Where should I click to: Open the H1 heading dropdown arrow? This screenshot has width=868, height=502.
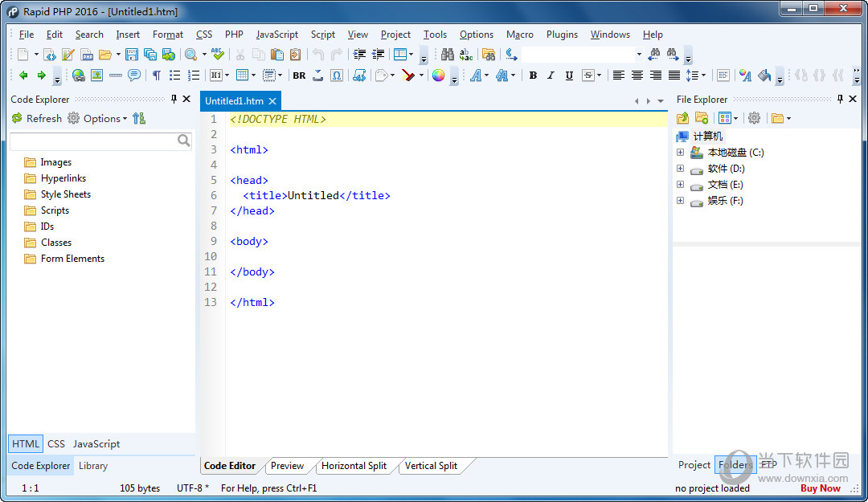click(227, 76)
